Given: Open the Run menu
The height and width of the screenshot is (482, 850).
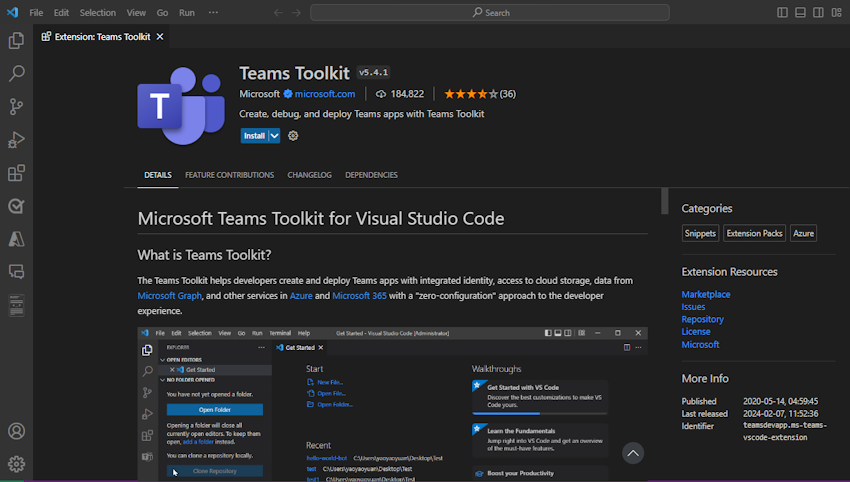Looking at the screenshot, I should pyautogui.click(x=187, y=13).
